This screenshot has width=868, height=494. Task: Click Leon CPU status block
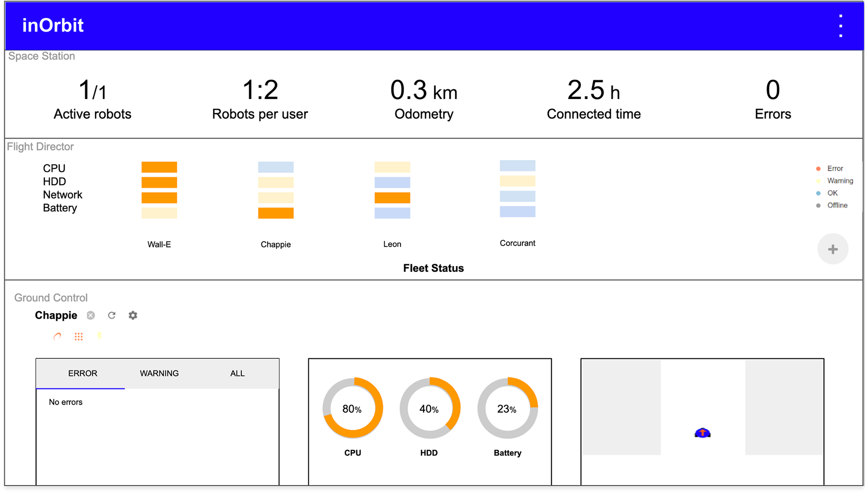[392, 167]
